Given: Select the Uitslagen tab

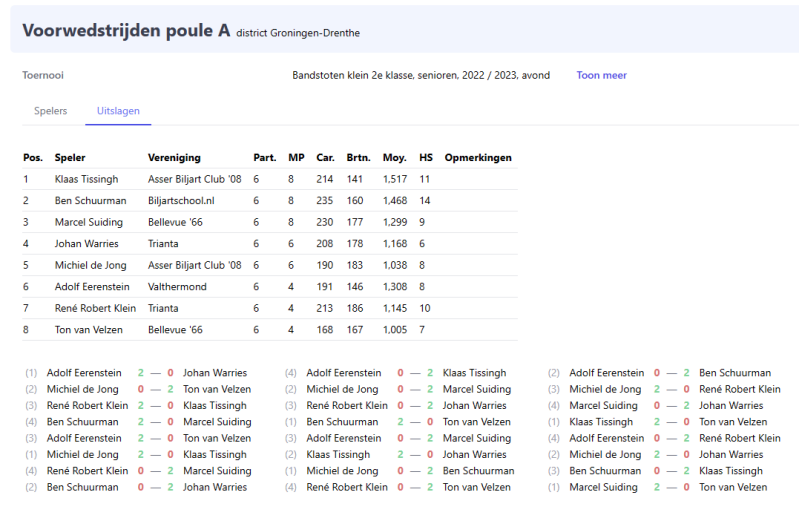Looking at the screenshot, I should (x=118, y=110).
